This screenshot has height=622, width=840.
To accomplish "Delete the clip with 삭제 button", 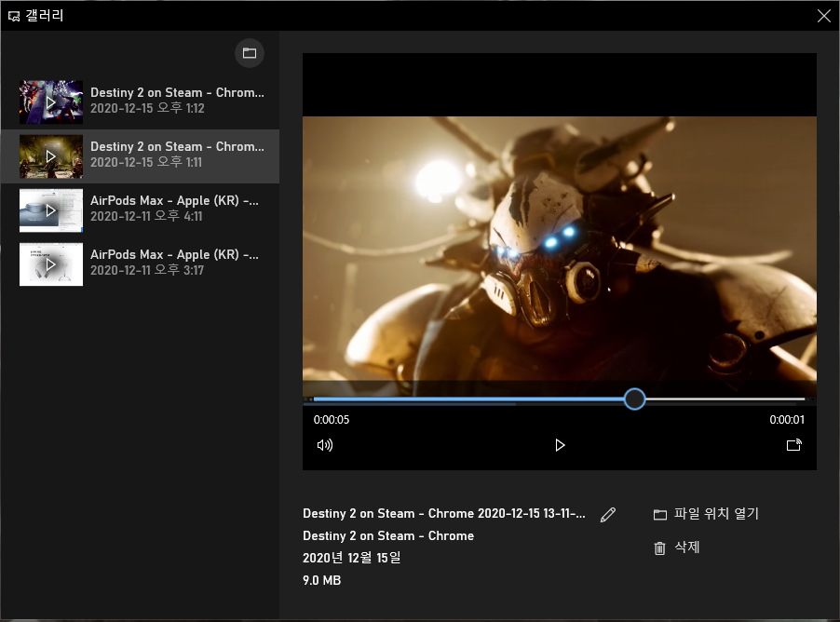I will pyautogui.click(x=677, y=547).
